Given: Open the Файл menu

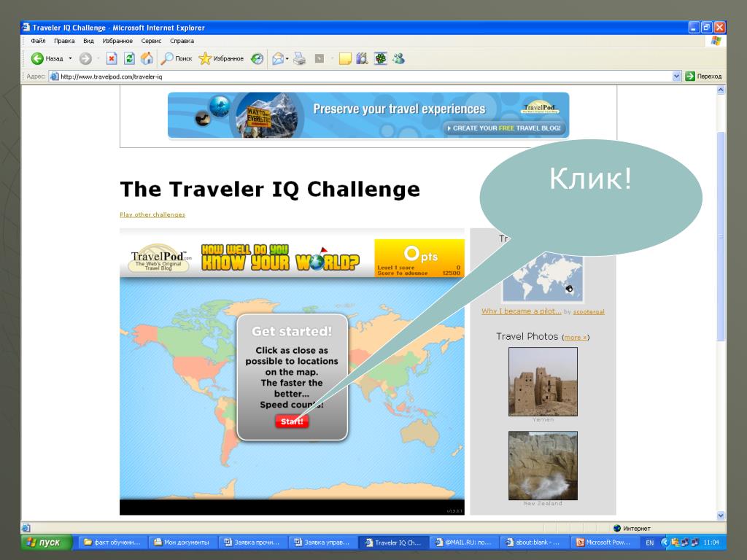Looking at the screenshot, I should point(38,41).
